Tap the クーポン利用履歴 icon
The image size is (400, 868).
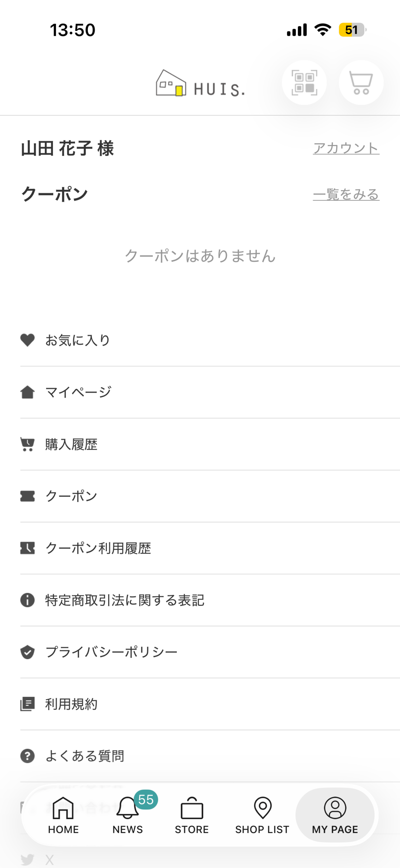(x=27, y=548)
